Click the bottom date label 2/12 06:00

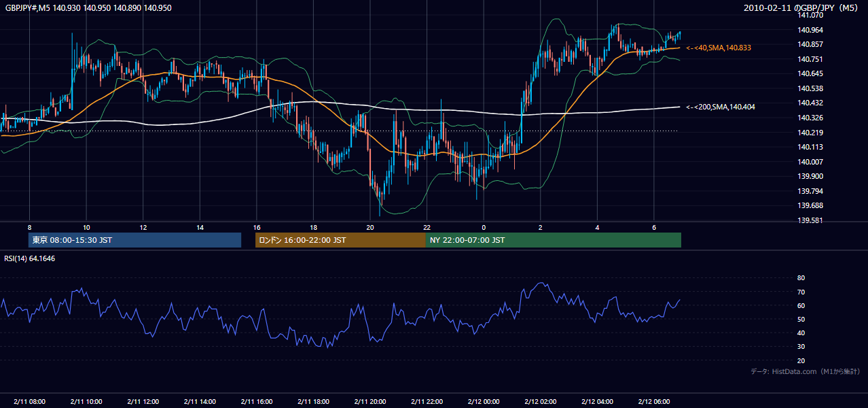[654, 402]
